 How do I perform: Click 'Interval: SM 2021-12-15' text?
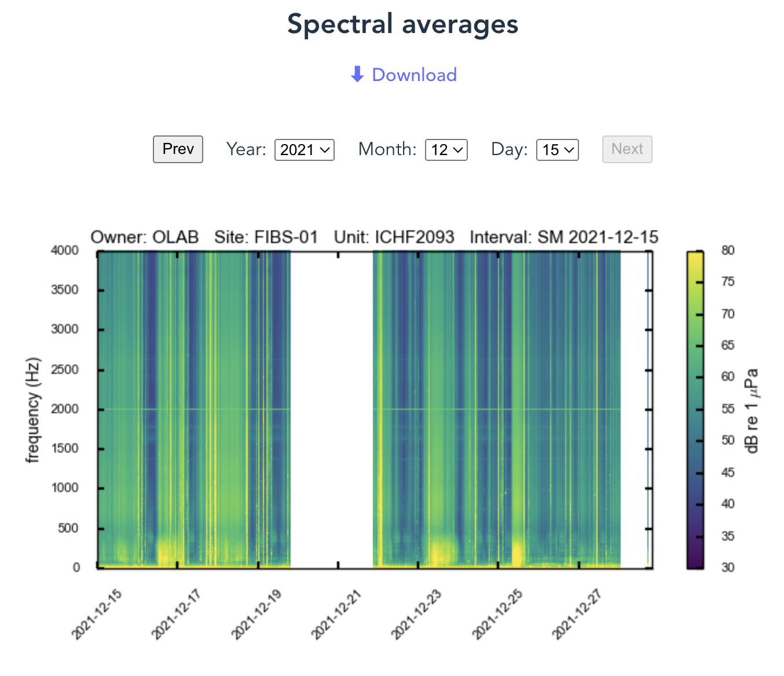pos(564,237)
